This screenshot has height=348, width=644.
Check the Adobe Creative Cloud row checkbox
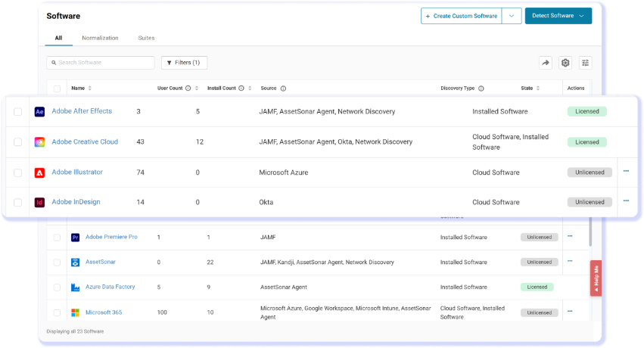(x=17, y=142)
